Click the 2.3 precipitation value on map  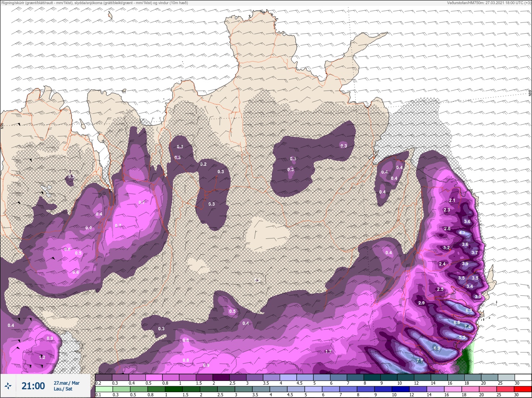point(447,210)
